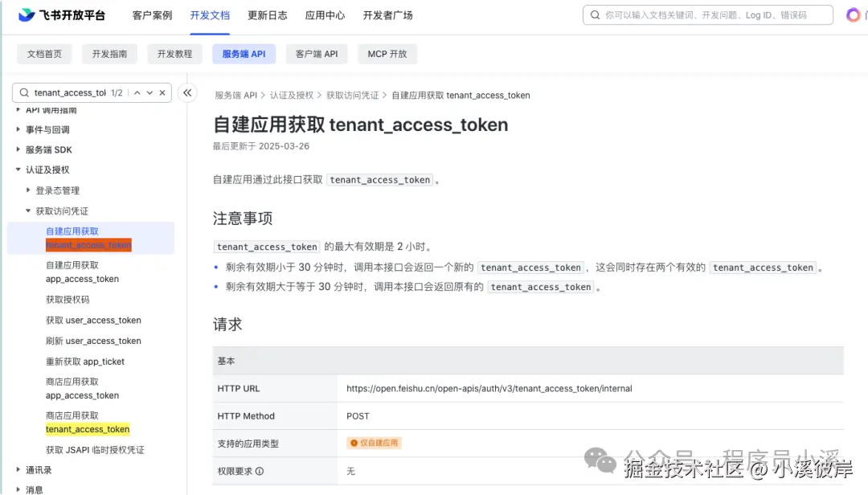The width and height of the screenshot is (868, 495).
Task: Switch to the 文档首页 tab
Action: (44, 54)
